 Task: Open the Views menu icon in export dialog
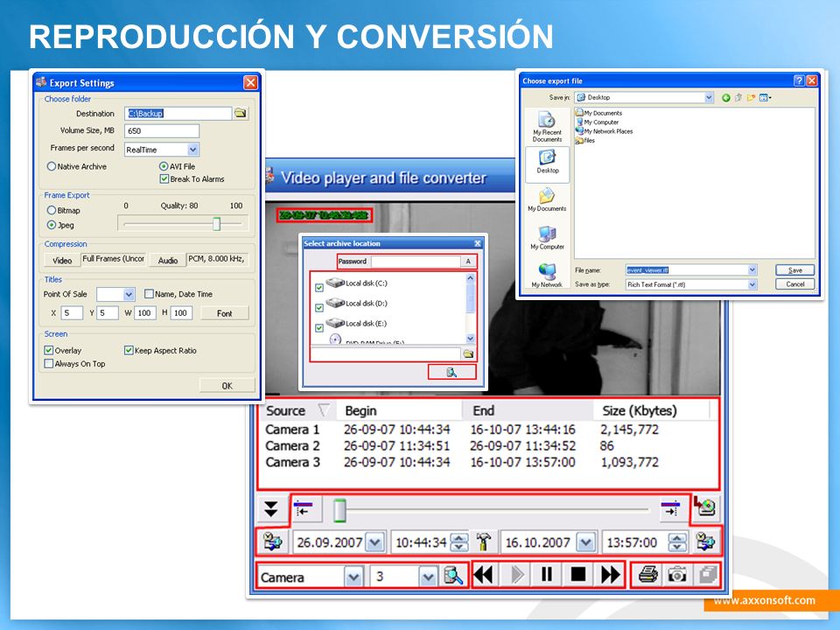[x=765, y=97]
